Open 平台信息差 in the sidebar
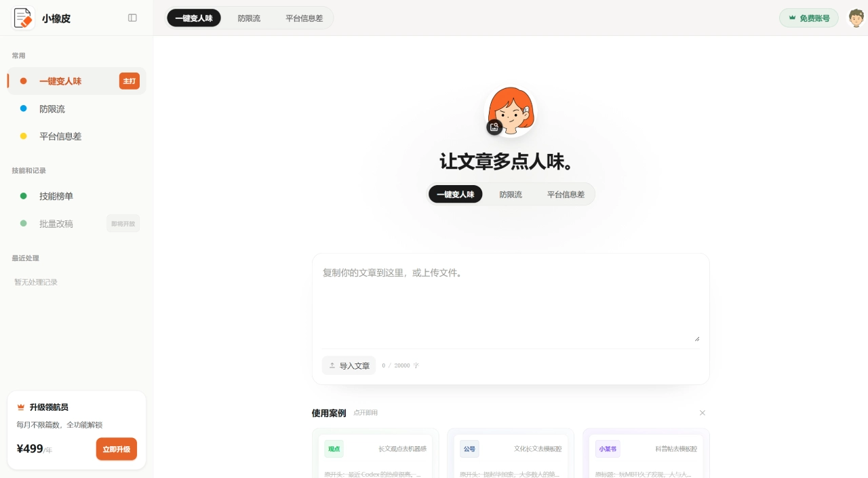The height and width of the screenshot is (478, 868). [x=76, y=136]
